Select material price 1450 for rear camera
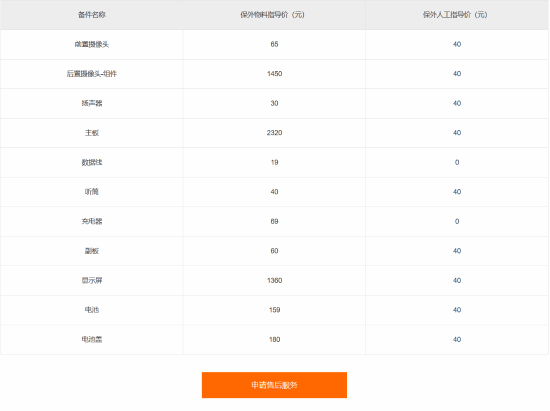Image resolution: width=550 pixels, height=411 pixels. [274, 74]
